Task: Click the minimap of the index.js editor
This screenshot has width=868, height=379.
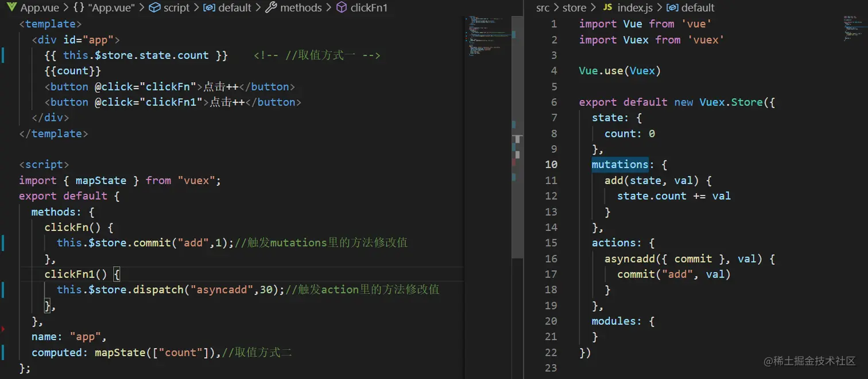Action: (855, 28)
